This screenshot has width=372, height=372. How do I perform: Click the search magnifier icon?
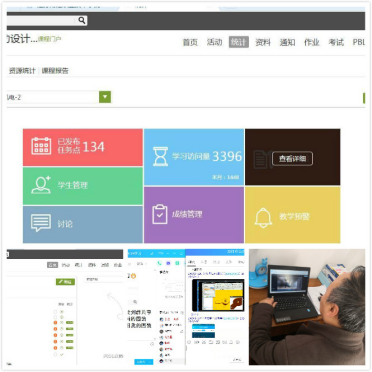(x=82, y=20)
